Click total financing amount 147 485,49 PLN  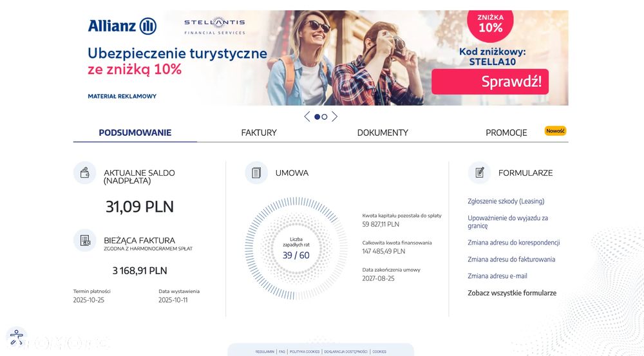point(384,251)
